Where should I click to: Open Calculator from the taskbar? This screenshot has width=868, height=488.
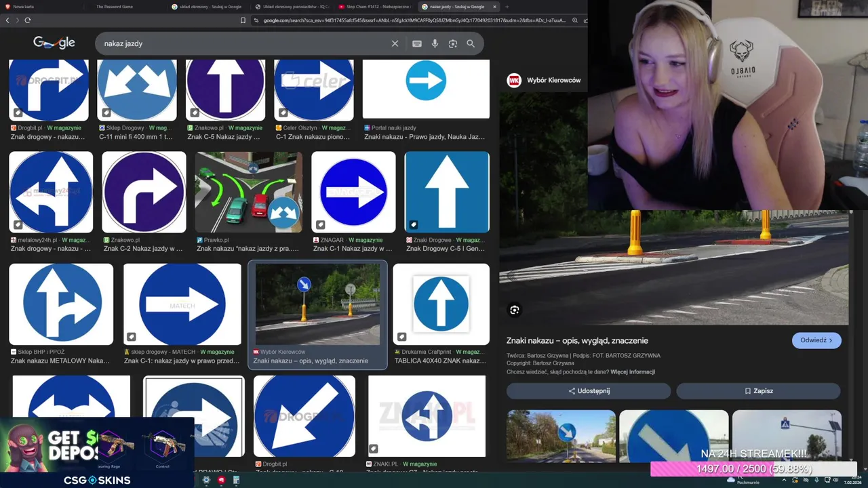pos(236,480)
